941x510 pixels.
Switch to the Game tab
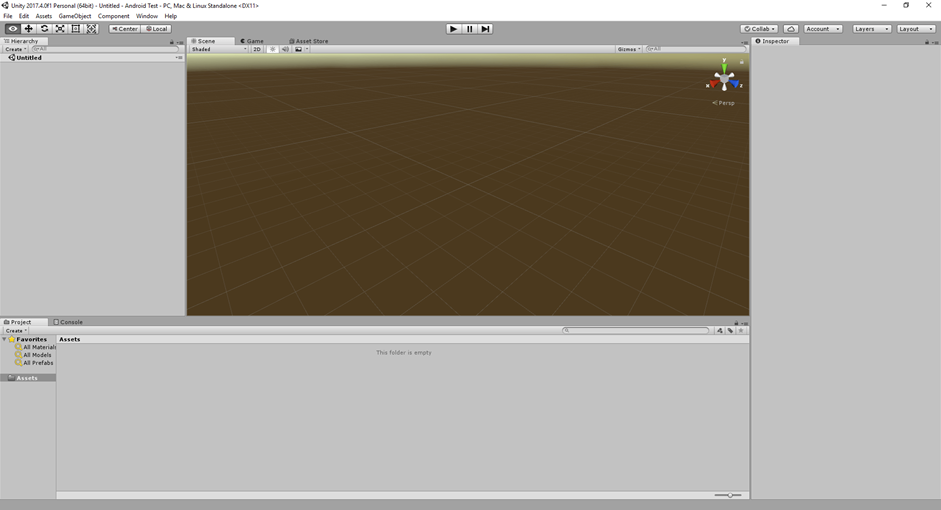point(252,41)
